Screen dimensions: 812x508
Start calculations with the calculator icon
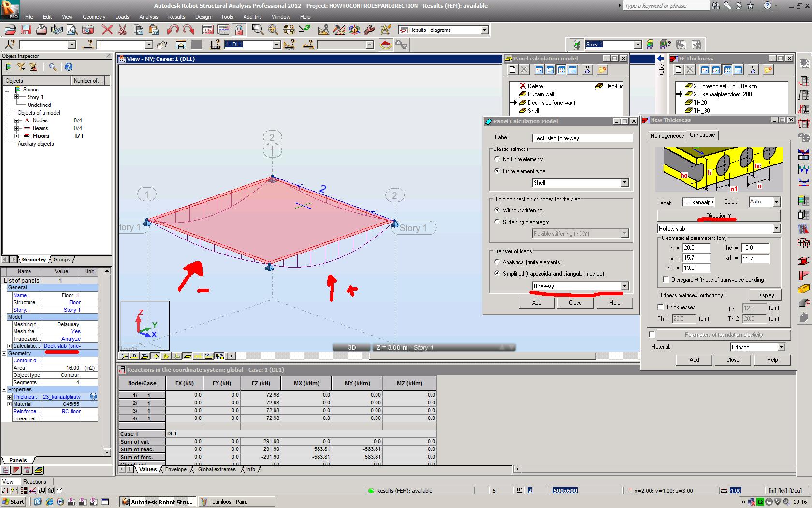coord(208,30)
